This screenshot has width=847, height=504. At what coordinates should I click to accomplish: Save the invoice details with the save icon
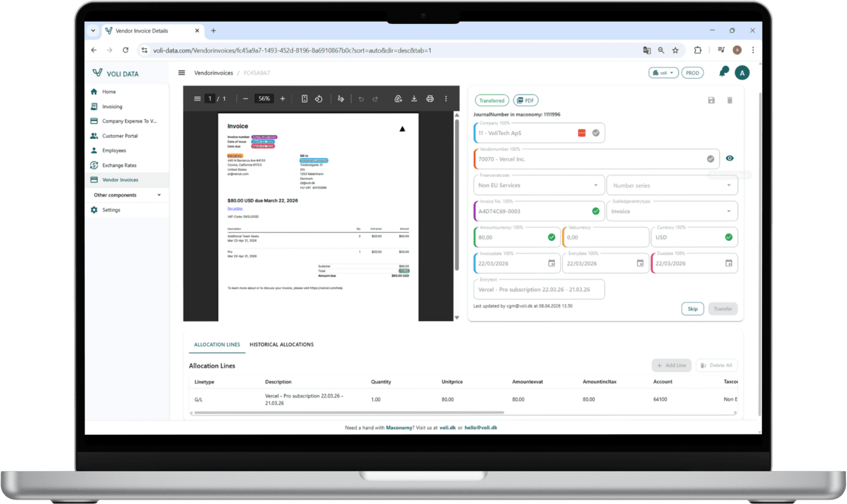click(x=711, y=100)
